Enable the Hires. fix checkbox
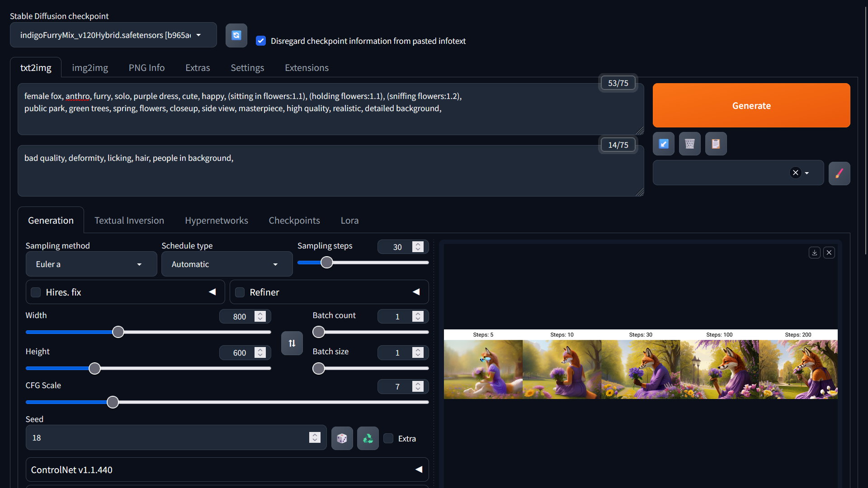868x488 pixels. click(36, 292)
